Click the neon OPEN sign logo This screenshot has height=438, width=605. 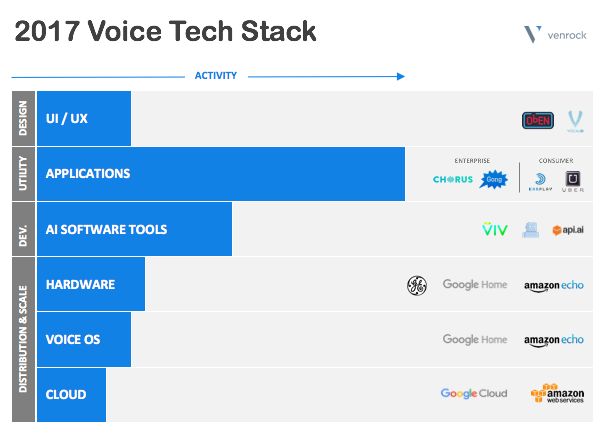(536, 120)
